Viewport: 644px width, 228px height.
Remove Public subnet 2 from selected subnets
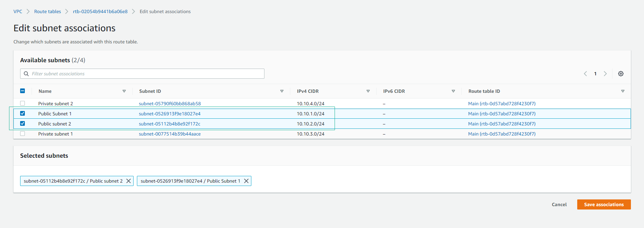coord(128,181)
